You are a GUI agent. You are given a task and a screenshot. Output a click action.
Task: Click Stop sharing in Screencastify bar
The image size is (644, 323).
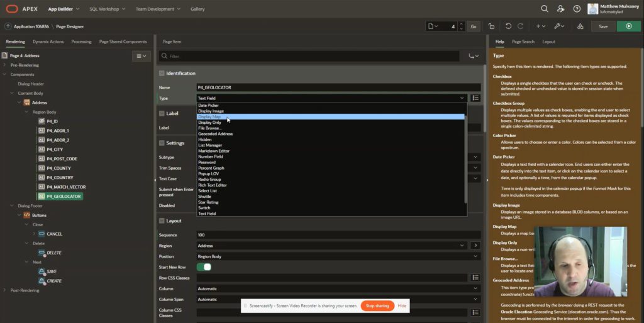pyautogui.click(x=377, y=306)
